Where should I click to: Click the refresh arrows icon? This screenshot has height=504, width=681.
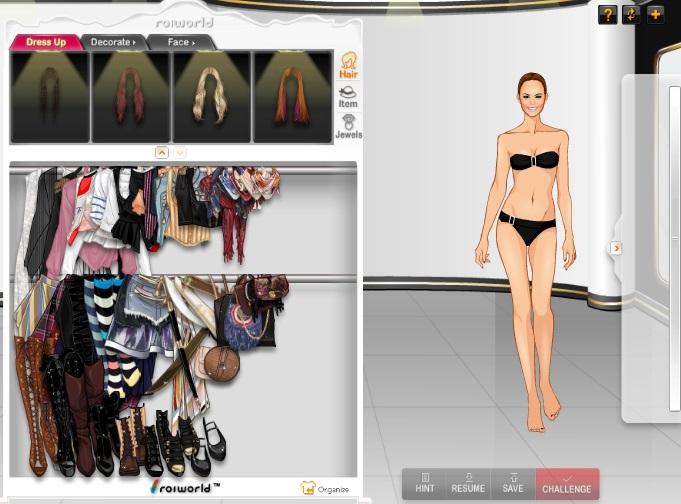(x=631, y=14)
